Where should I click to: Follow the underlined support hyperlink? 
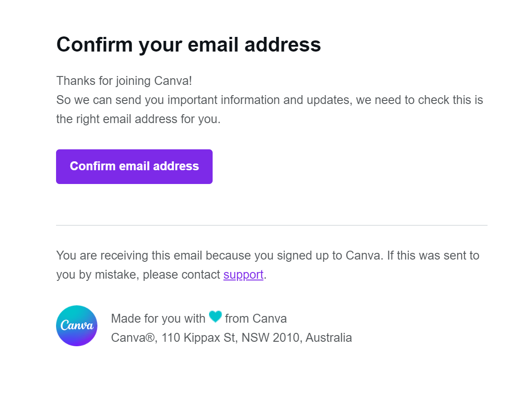point(243,274)
